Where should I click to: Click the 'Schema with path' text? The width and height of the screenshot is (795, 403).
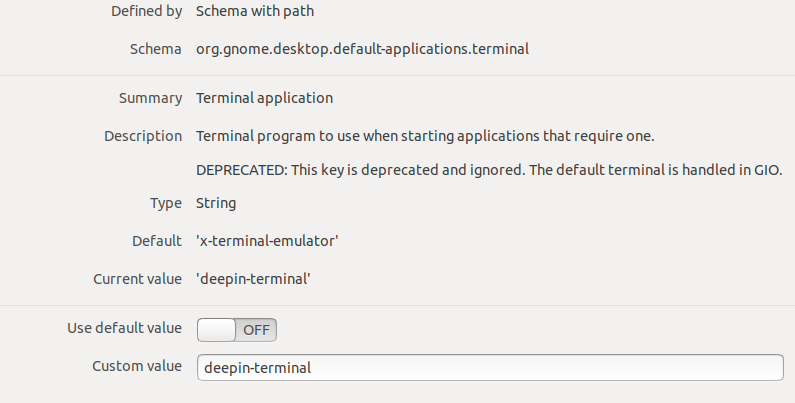pos(254,12)
